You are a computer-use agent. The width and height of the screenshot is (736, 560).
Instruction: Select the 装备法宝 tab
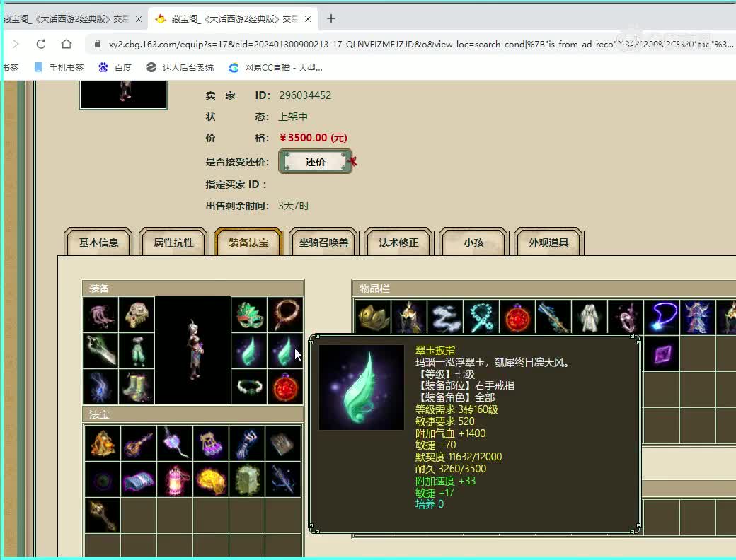[249, 243]
